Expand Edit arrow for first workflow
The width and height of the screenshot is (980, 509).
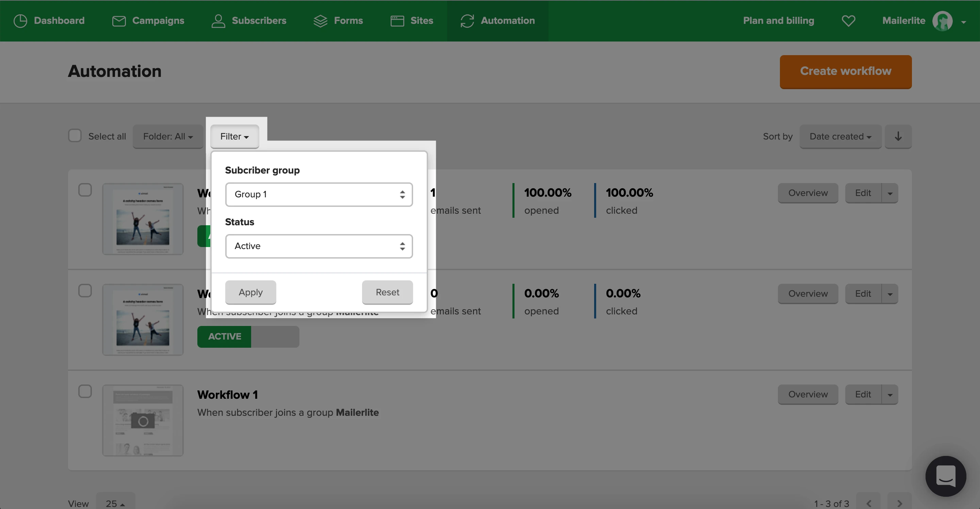(x=890, y=193)
